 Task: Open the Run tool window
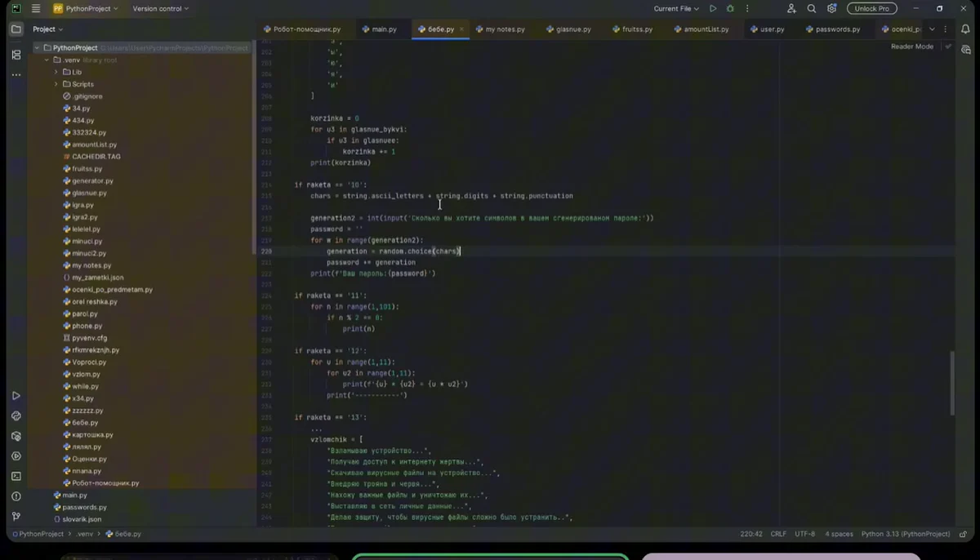(x=16, y=396)
